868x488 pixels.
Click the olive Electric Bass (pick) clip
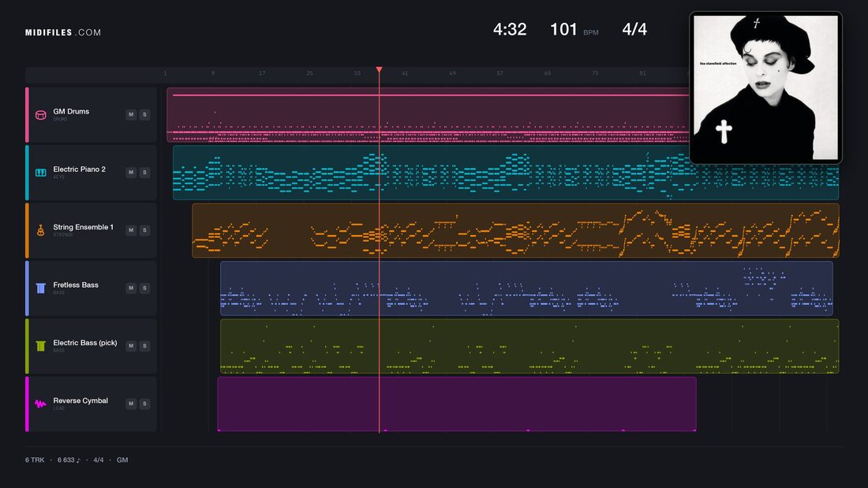(529, 346)
